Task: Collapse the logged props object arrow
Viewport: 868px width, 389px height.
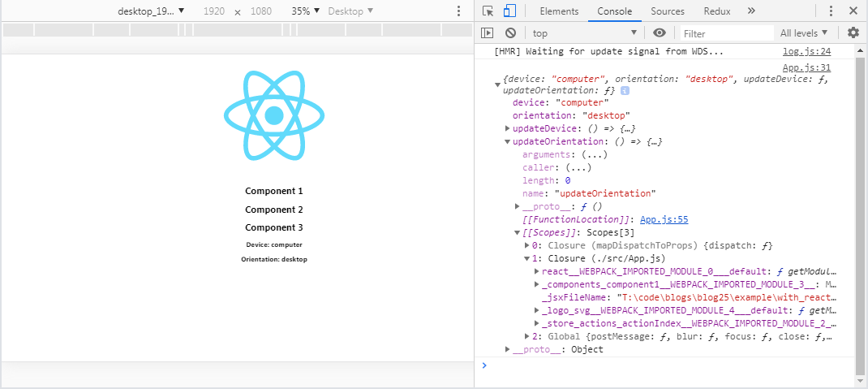Action: (x=497, y=84)
